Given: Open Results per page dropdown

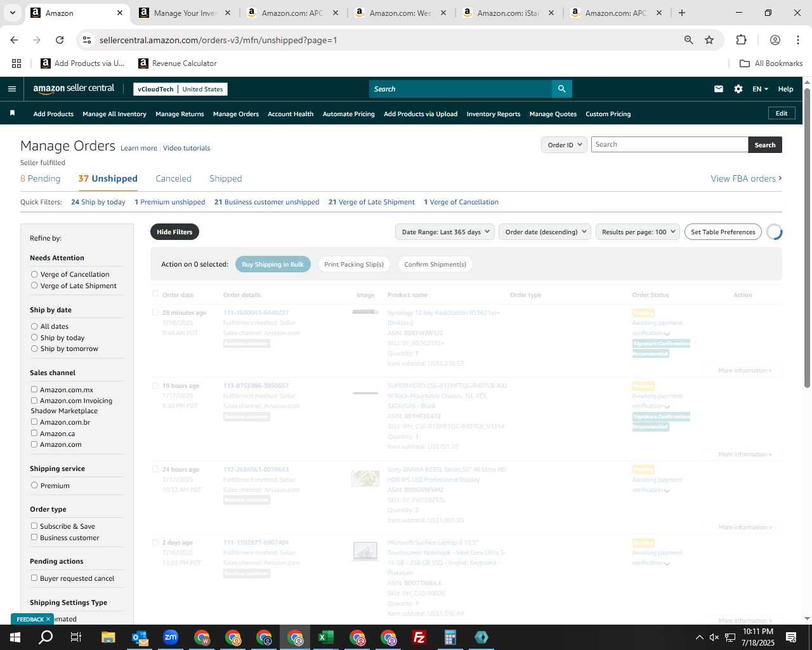Looking at the screenshot, I should tap(638, 232).
